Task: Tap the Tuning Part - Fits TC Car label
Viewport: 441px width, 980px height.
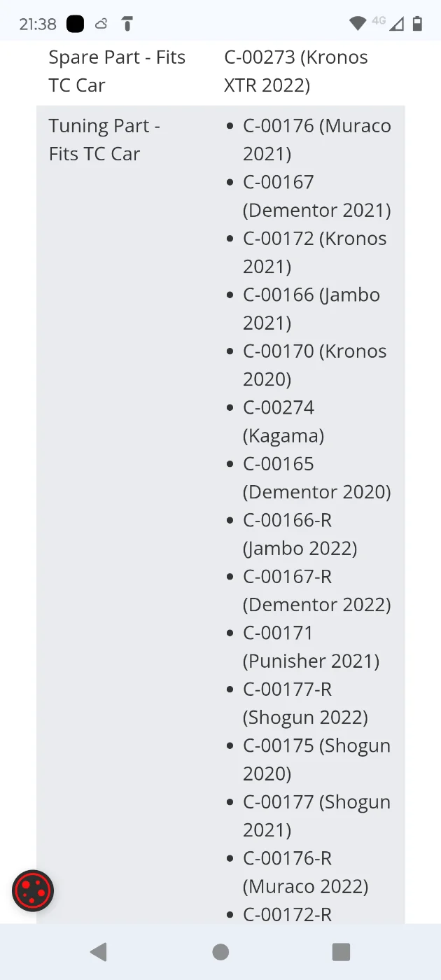Action: (x=105, y=140)
